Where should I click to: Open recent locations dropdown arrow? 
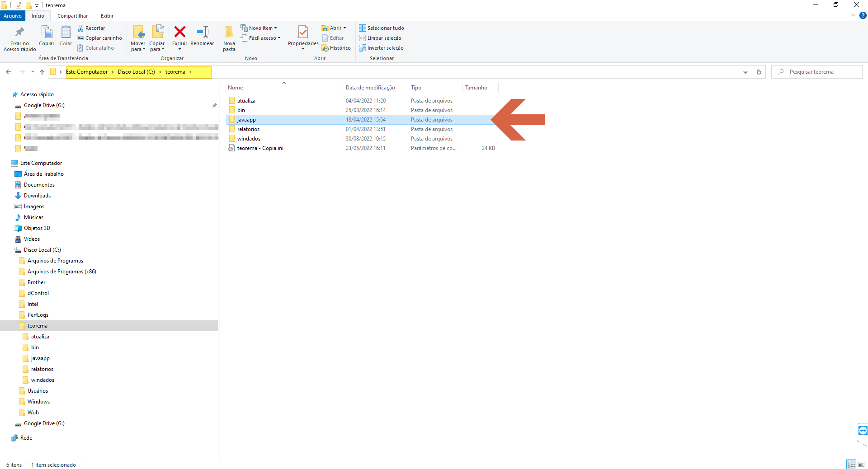33,72
